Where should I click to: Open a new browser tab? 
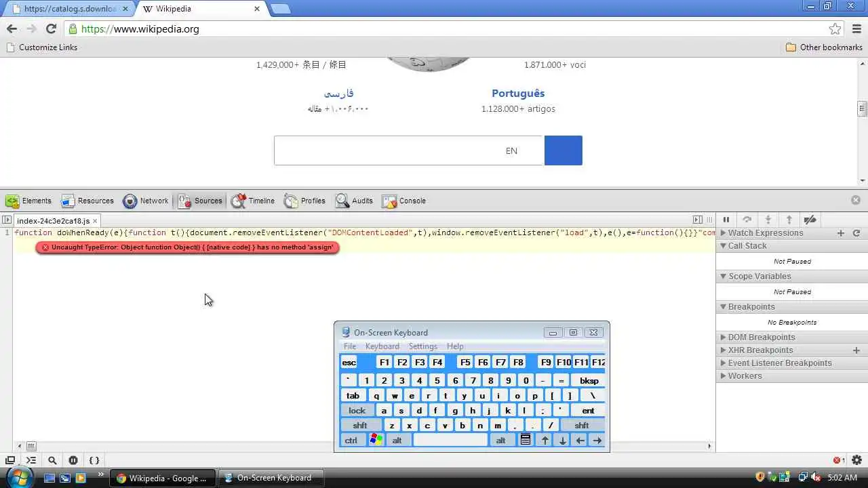coord(280,9)
